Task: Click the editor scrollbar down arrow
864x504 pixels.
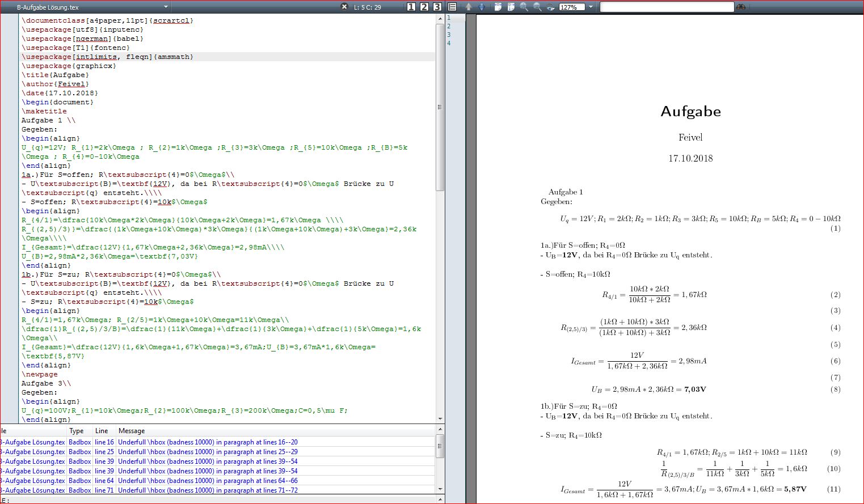Action: [x=440, y=419]
